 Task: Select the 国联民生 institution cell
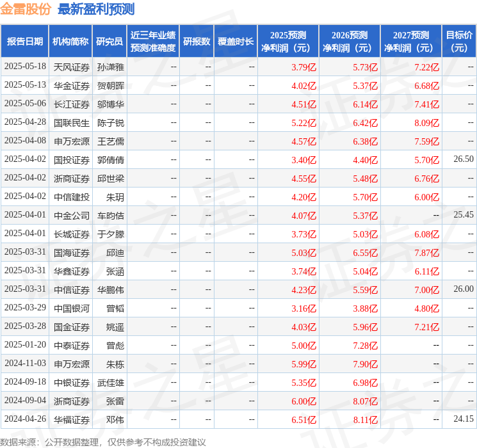click(x=72, y=123)
